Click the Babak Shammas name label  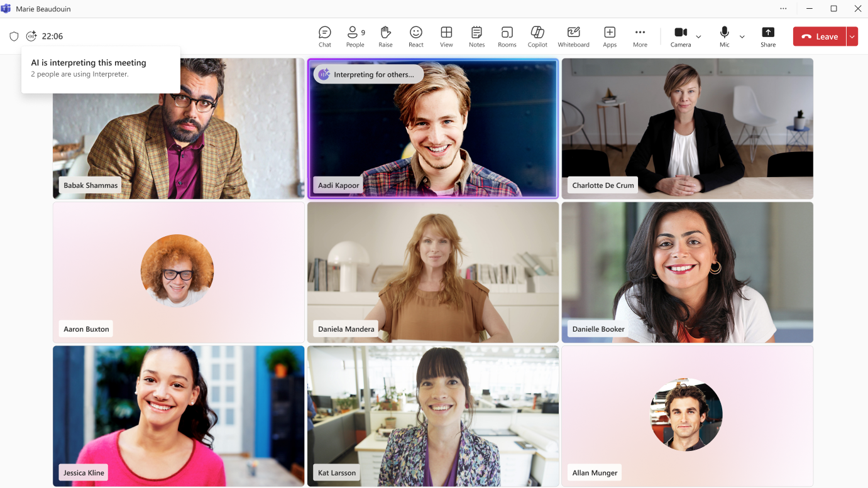pyautogui.click(x=91, y=185)
